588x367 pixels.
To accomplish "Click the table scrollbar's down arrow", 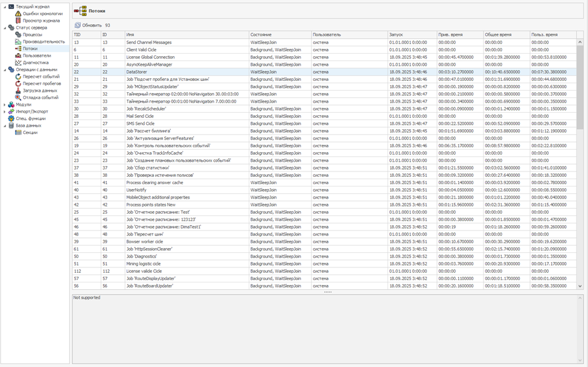I will coord(580,286).
